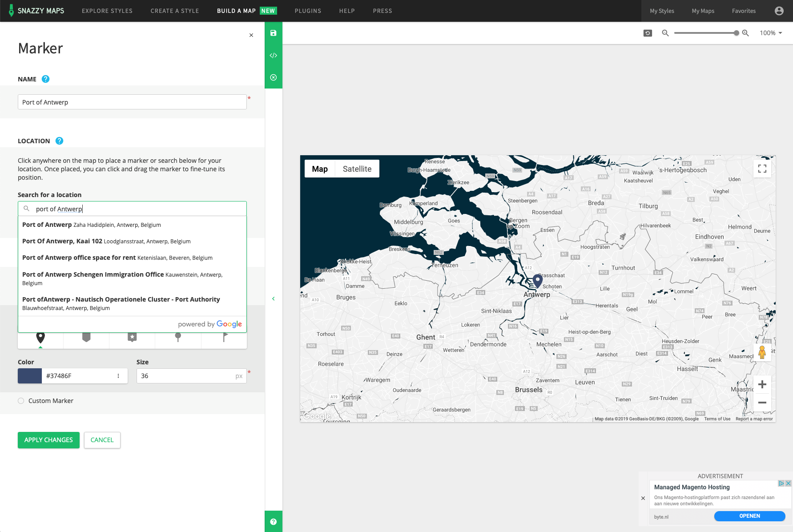Zoom out using the magnifier minus icon

665,33
